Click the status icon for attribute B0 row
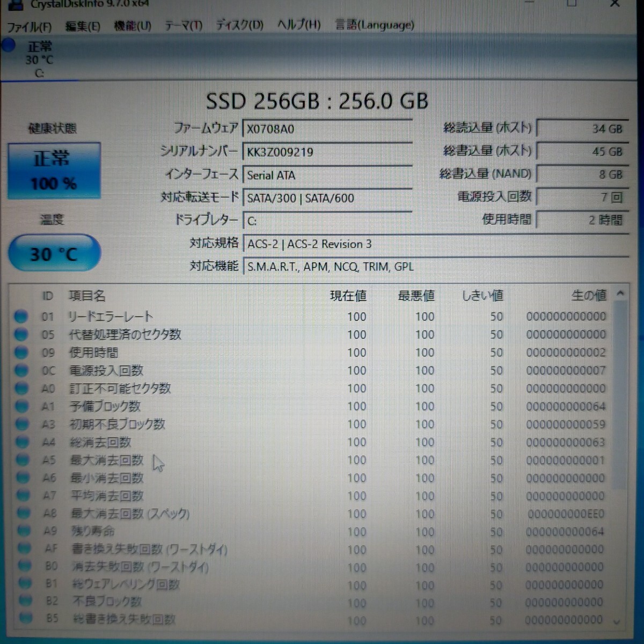Image resolution: width=644 pixels, height=644 pixels. (25, 567)
